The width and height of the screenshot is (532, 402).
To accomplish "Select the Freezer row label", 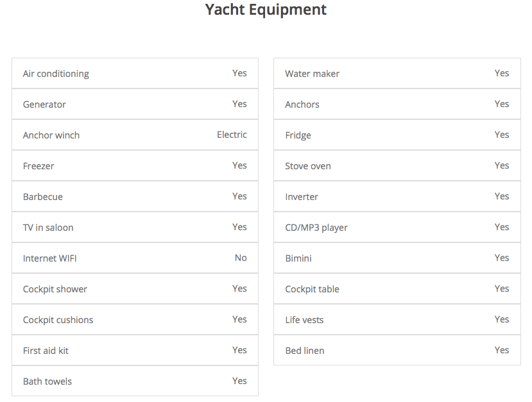I will click(x=39, y=166).
